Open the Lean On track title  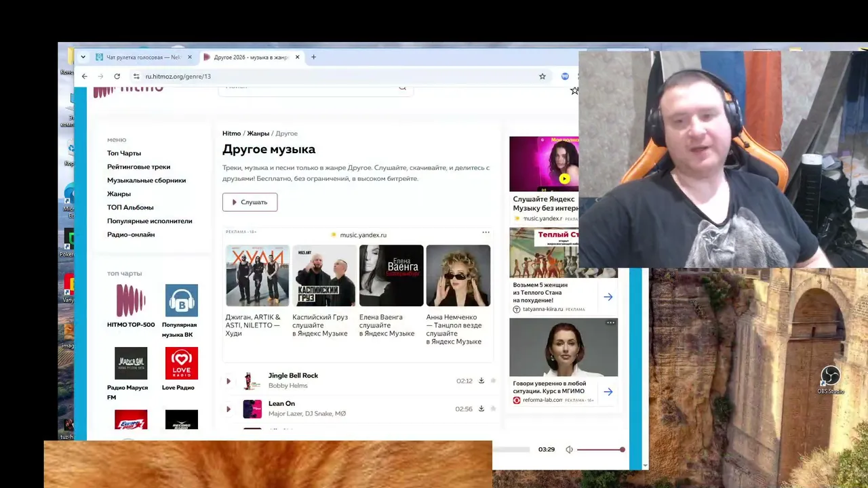[x=281, y=404]
